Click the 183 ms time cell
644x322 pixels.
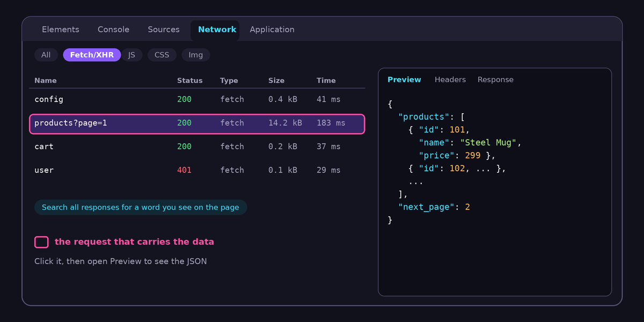[331, 123]
